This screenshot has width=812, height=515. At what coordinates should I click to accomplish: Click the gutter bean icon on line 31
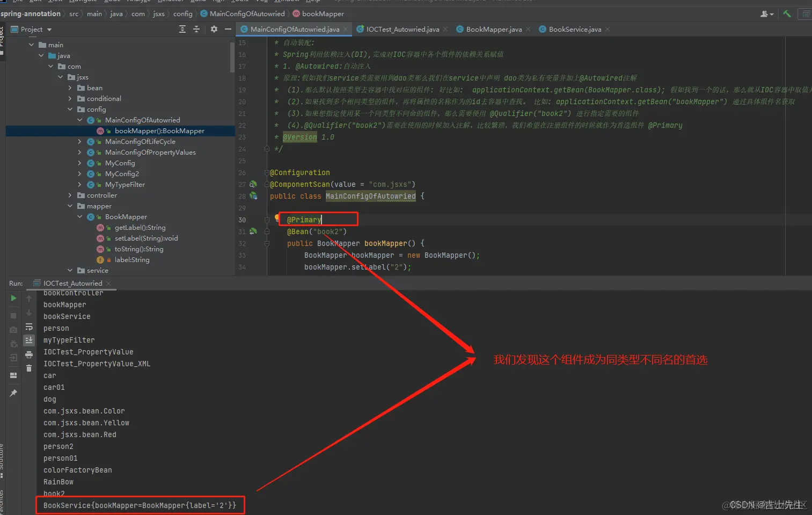tap(253, 231)
